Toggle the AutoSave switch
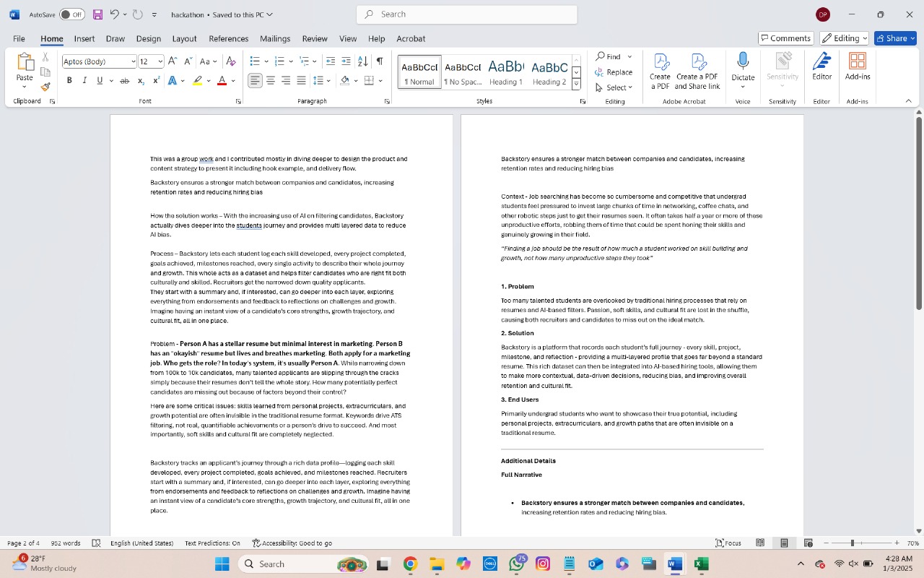Screen dimensions: 924x578 [x=71, y=14]
